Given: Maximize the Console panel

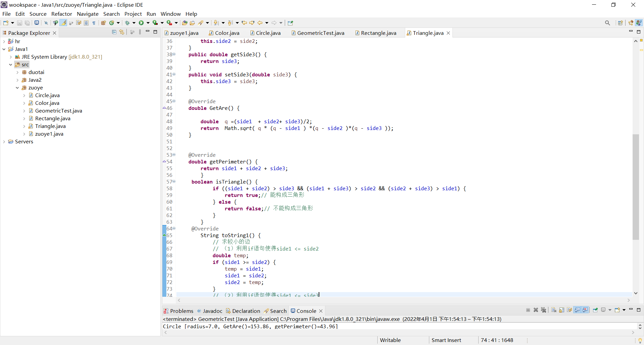Looking at the screenshot, I should coord(639,309).
